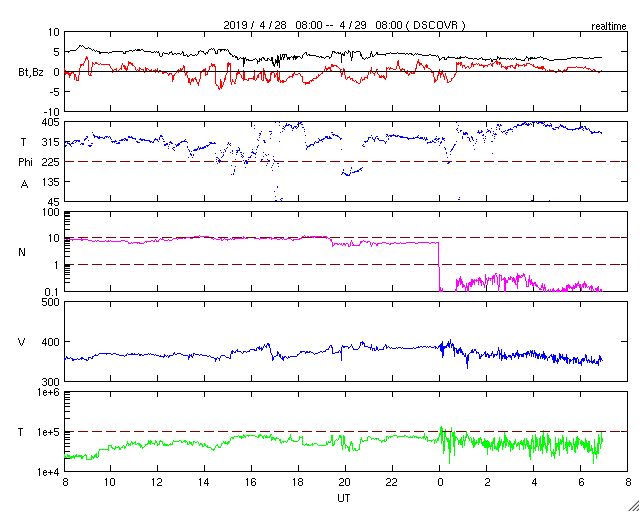Click the "18" hour tick on UT axis
Image resolution: width=640 pixels, height=512 pixels.
[298, 482]
